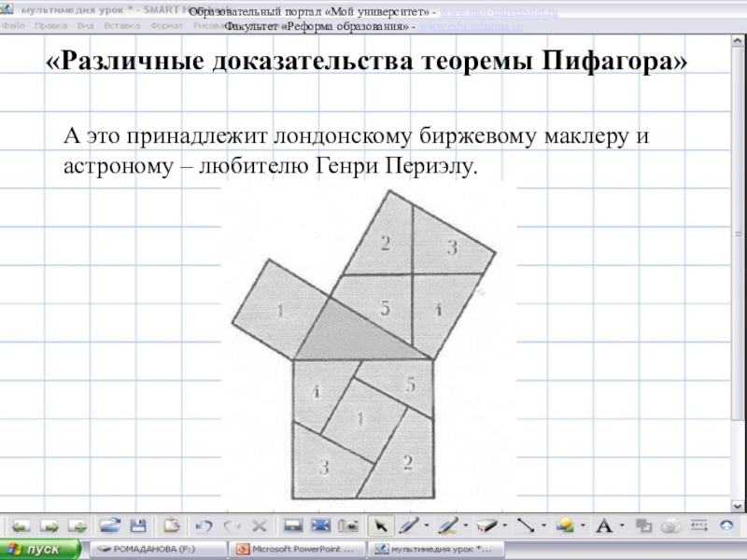Screen dimensions: 747x560
Task: Expand the Shapes options arrow
Action: coord(583,525)
